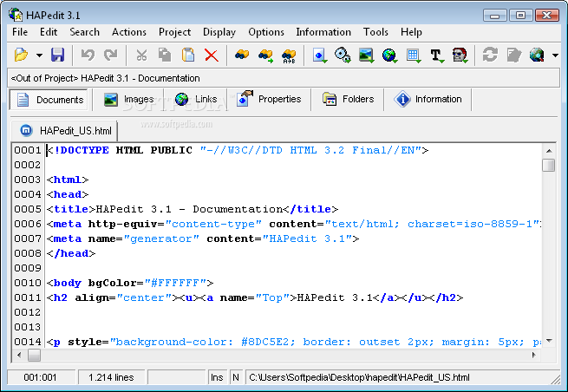Open the Help menu

click(411, 32)
